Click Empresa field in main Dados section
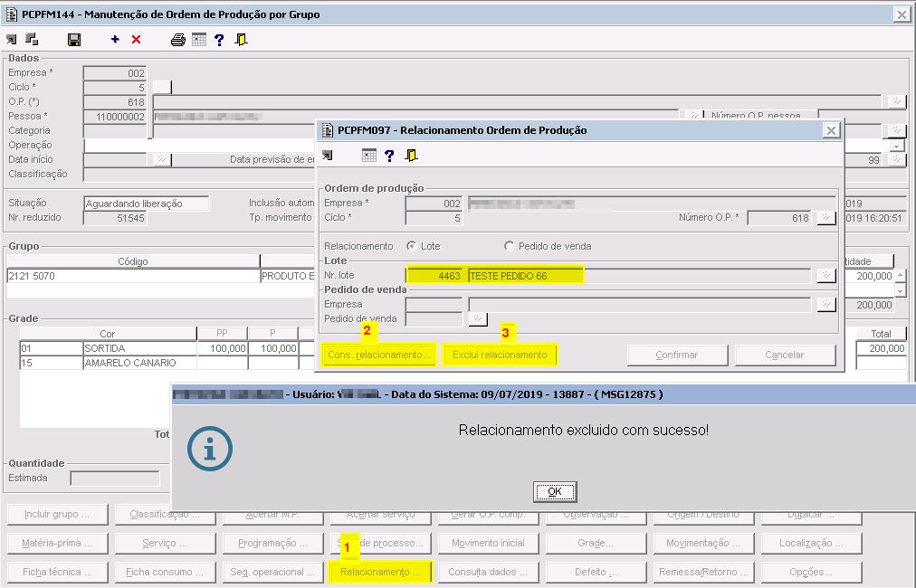916x588 pixels. [114, 73]
